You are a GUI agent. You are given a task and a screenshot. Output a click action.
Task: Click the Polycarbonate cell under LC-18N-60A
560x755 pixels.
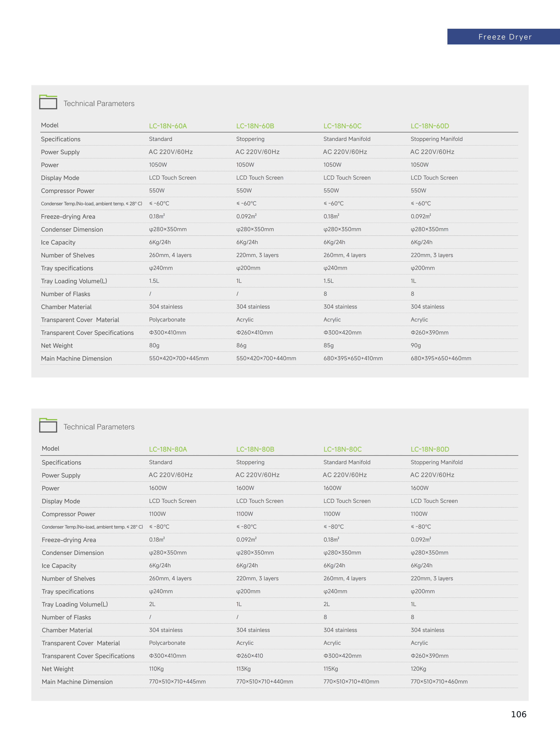(167, 319)
